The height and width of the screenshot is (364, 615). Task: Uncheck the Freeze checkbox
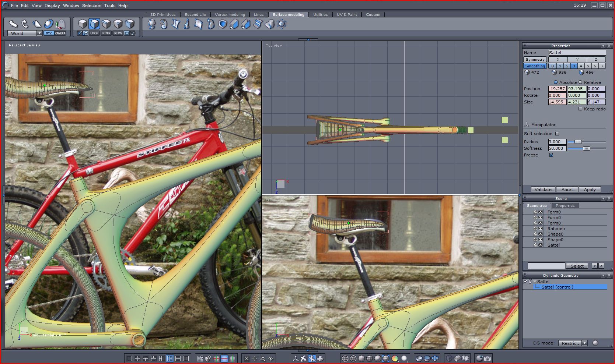tap(551, 155)
